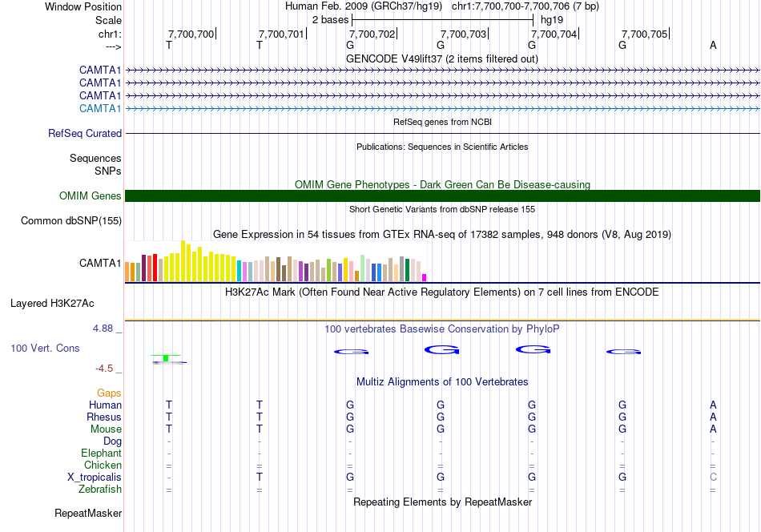This screenshot has height=532, width=761.
Task: Click the RepeatMasker track label
Action: pyautogui.click(x=88, y=513)
